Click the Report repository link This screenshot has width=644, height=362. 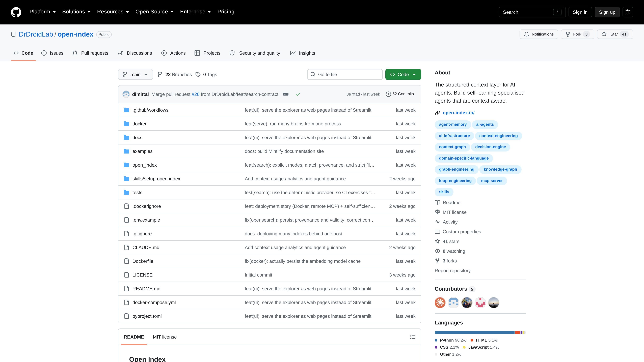(452, 270)
